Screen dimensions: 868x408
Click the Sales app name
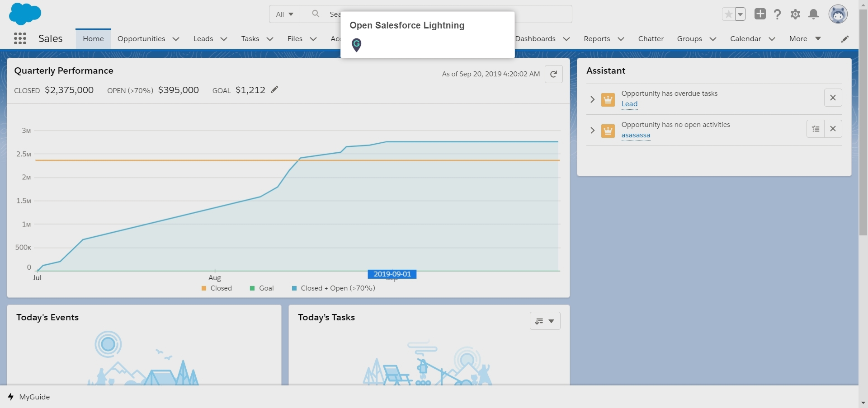coord(50,39)
